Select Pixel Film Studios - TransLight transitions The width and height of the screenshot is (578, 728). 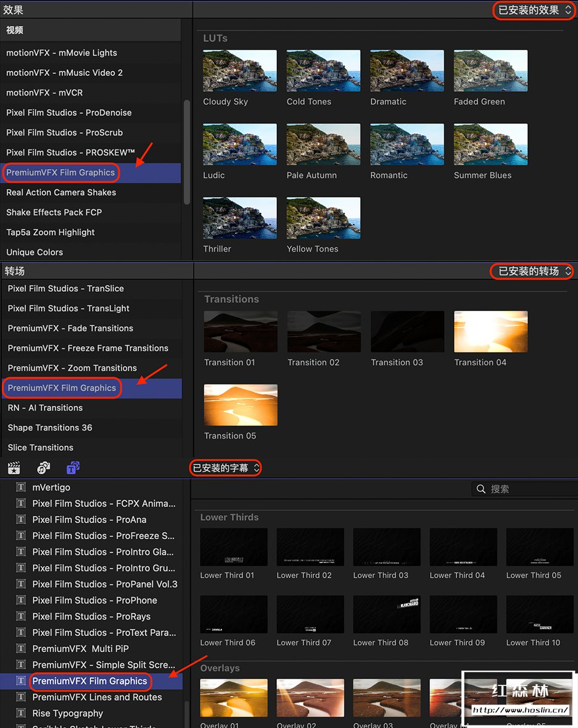91,308
